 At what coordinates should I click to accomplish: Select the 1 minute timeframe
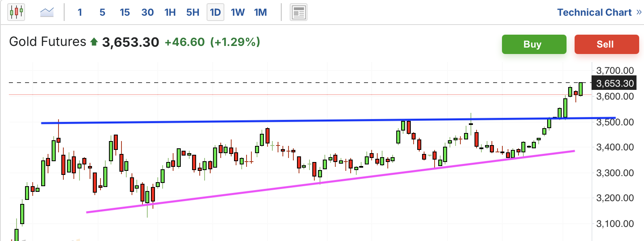point(80,12)
